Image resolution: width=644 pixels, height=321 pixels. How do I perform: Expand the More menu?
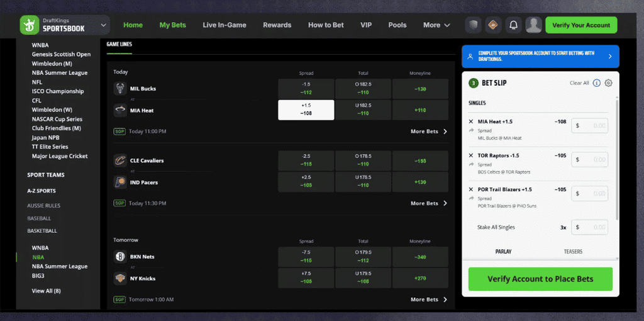(436, 25)
